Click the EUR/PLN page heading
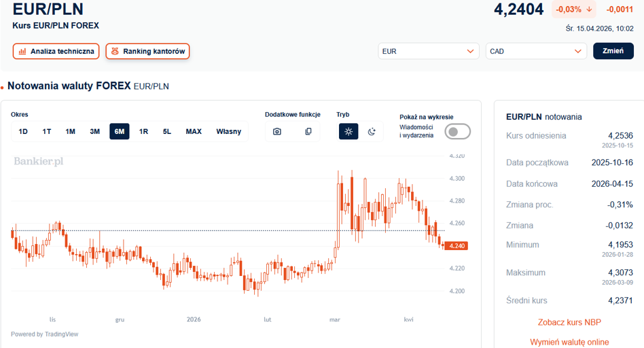Viewport: 644px width, 348px height. pyautogui.click(x=48, y=9)
